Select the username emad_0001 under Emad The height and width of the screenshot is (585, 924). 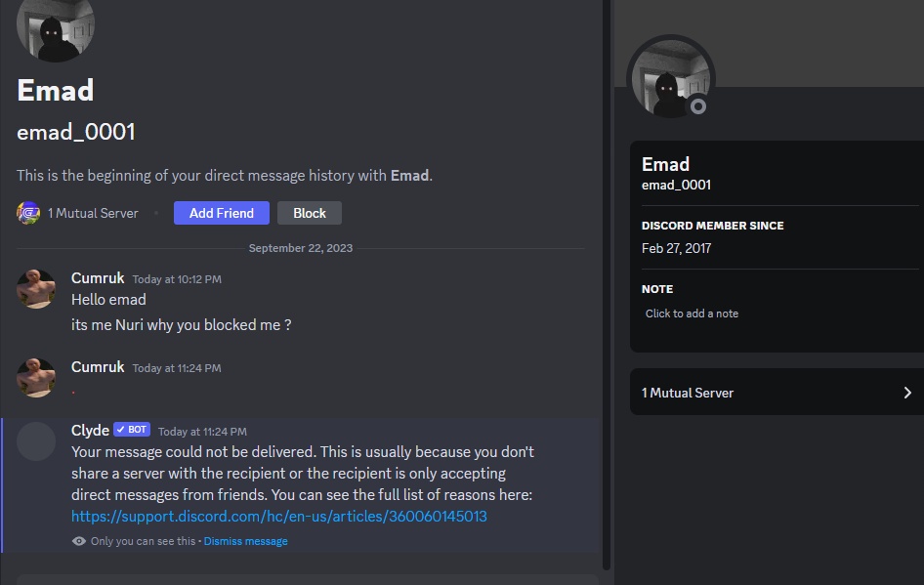[76, 131]
